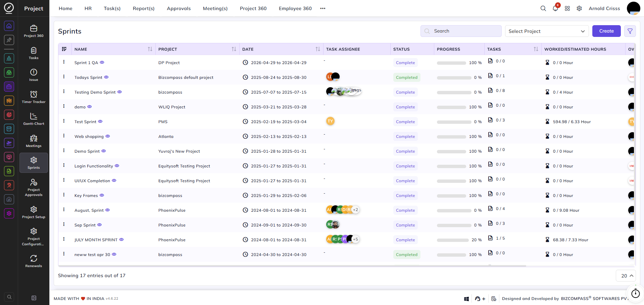
Task: Open the row menu for Sprint 1 QA
Action: (64, 62)
